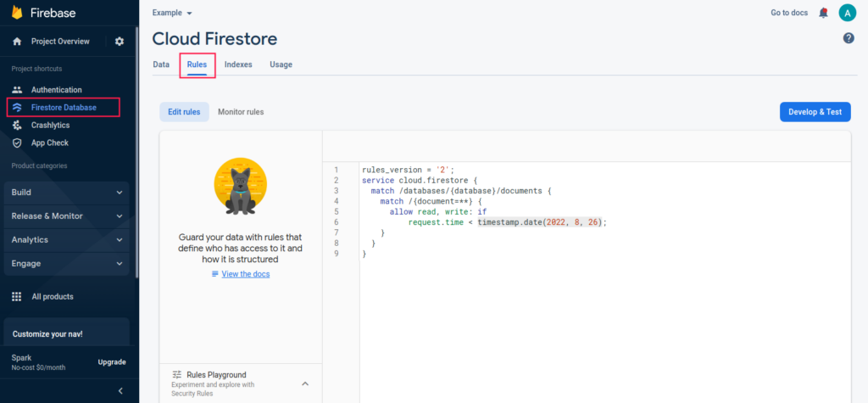The image size is (868, 403).
Task: Click the sidebar scrollbar
Action: point(136,152)
